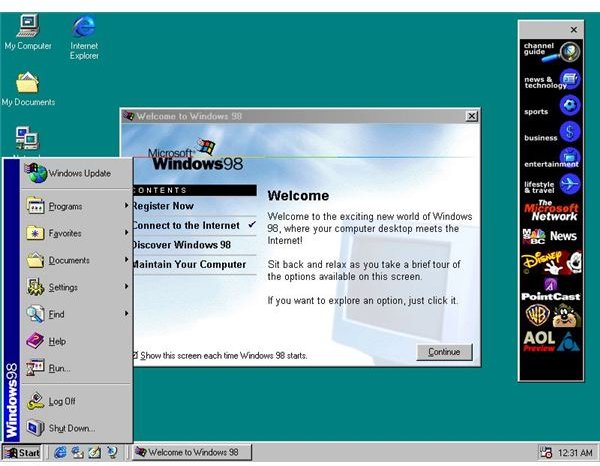Click Show Desktop in Quick Launch
600x466 pixels.
(95, 453)
